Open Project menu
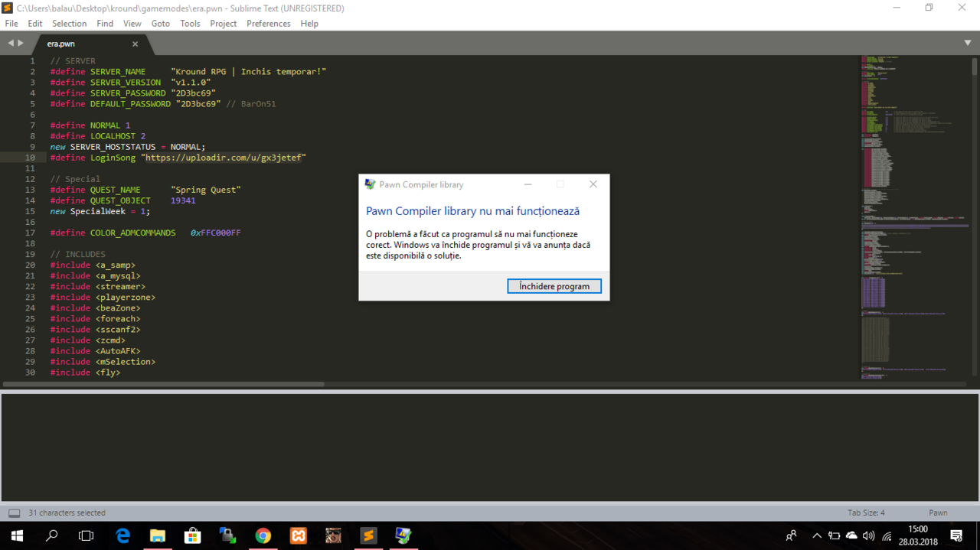 point(224,24)
